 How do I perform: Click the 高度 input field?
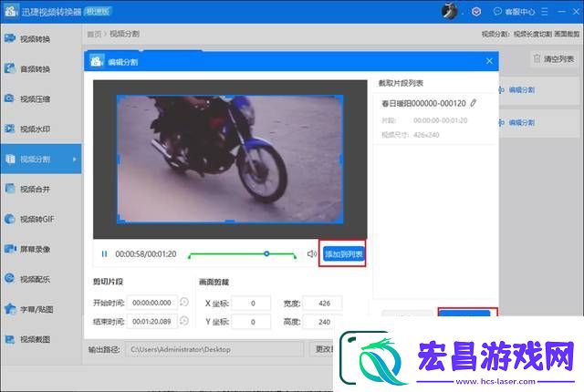coord(322,322)
